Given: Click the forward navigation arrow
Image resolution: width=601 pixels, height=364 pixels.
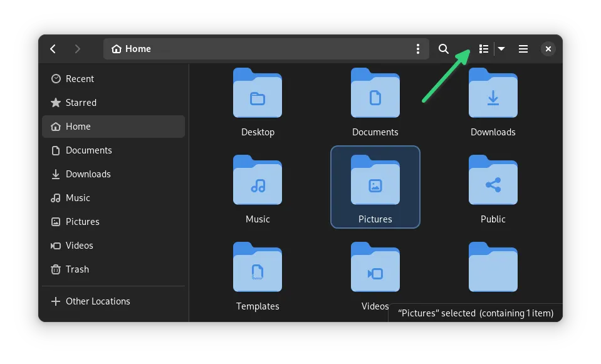Looking at the screenshot, I should pyautogui.click(x=78, y=49).
